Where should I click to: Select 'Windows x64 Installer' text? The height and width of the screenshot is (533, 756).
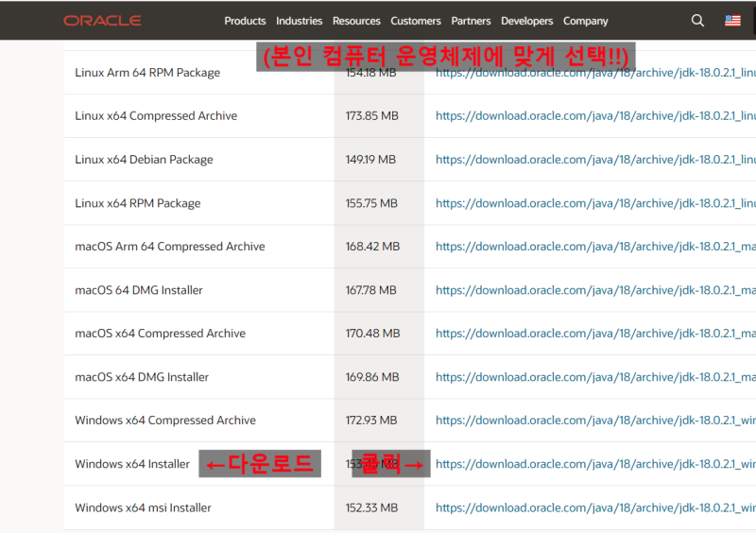132,464
